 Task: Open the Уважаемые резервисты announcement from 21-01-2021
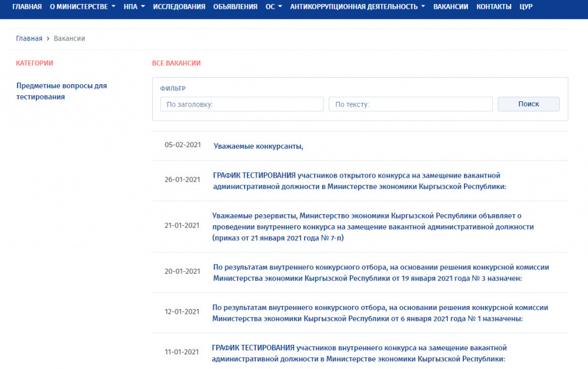(x=372, y=227)
